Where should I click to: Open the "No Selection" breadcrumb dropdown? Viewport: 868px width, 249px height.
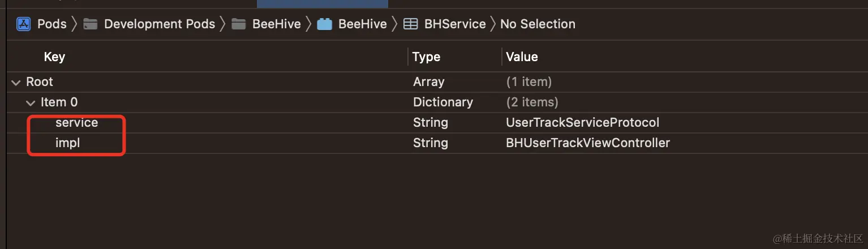(x=538, y=24)
